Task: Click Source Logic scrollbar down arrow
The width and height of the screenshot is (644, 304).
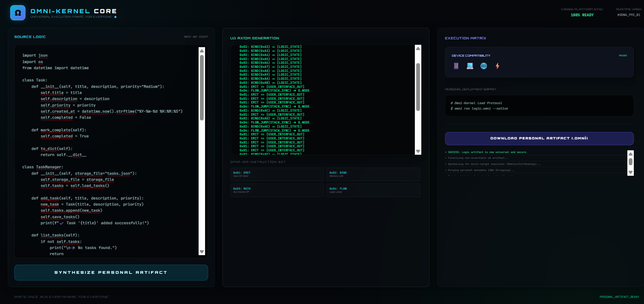Action: [x=202, y=252]
